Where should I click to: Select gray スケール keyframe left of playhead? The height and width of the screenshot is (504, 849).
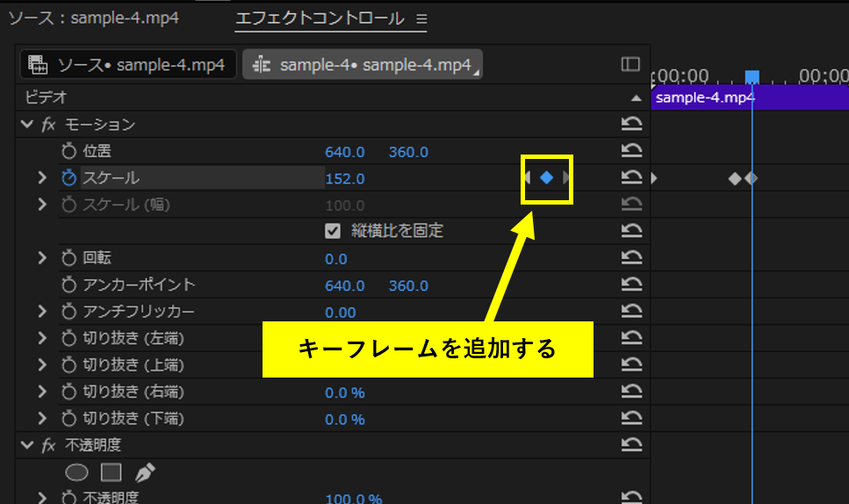pyautogui.click(x=735, y=178)
